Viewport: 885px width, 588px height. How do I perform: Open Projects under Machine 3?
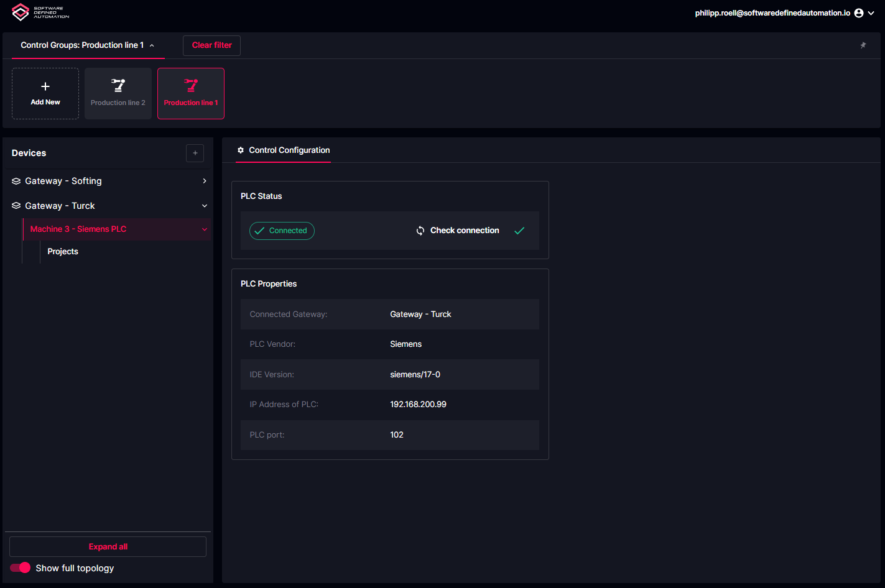(63, 252)
